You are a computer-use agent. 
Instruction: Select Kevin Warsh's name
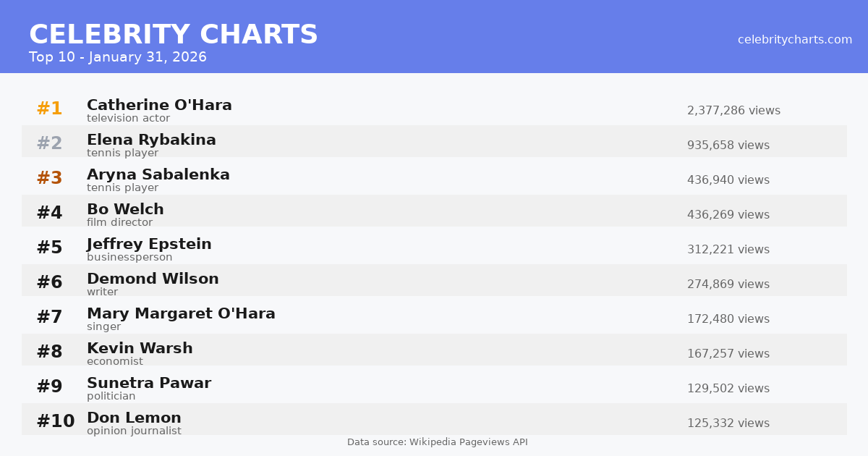(x=140, y=349)
